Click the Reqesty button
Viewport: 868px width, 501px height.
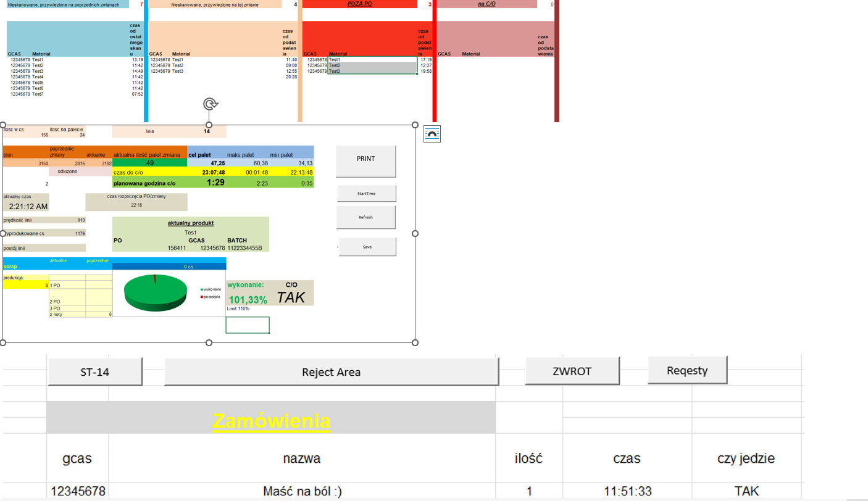pyautogui.click(x=687, y=370)
